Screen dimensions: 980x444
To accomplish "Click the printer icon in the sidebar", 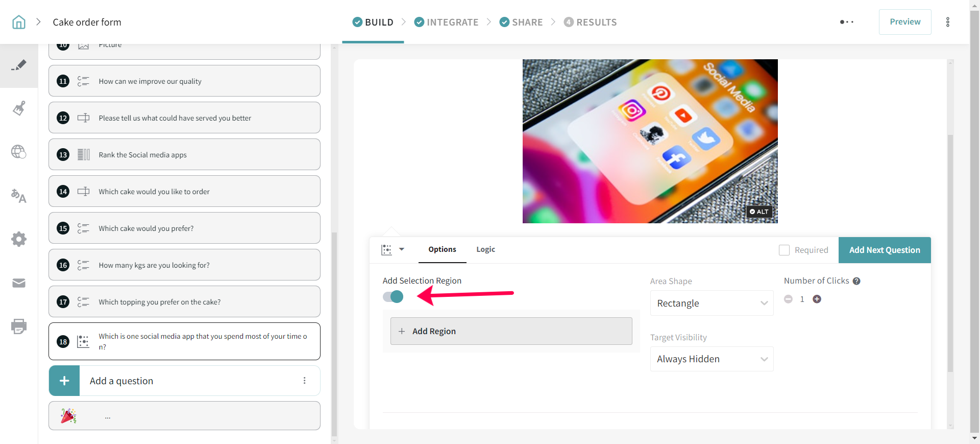I will tap(19, 326).
